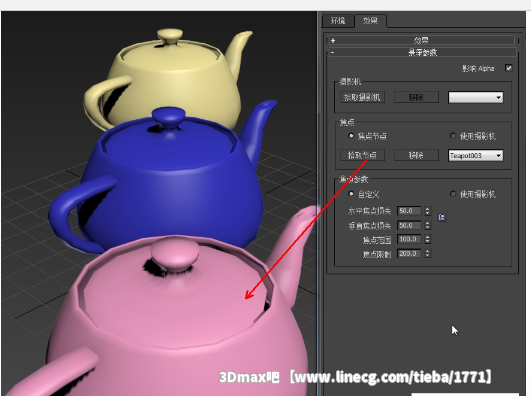Click the 垂直焦点损失 value field

(x=409, y=226)
